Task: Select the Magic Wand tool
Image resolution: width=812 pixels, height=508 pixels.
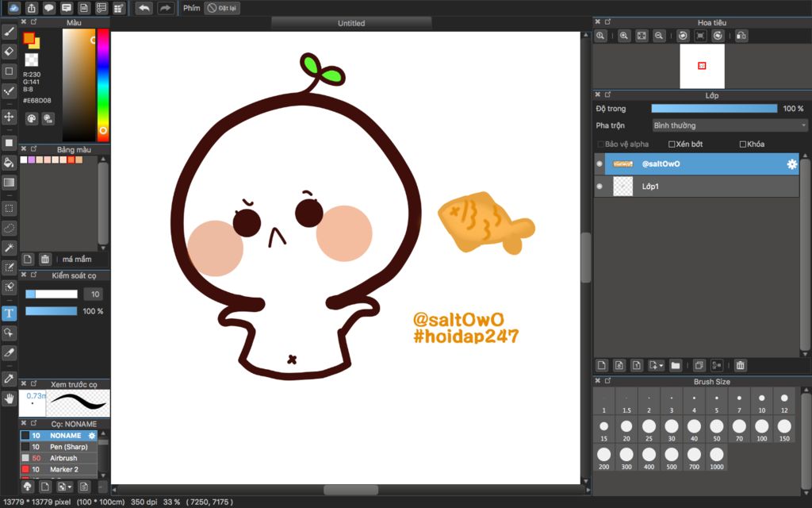Action: 9,248
